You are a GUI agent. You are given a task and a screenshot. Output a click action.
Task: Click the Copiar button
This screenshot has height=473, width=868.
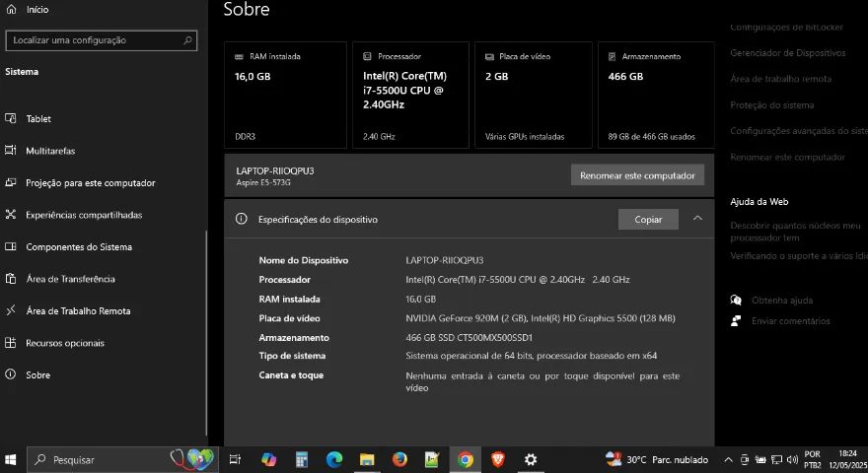pyautogui.click(x=648, y=219)
